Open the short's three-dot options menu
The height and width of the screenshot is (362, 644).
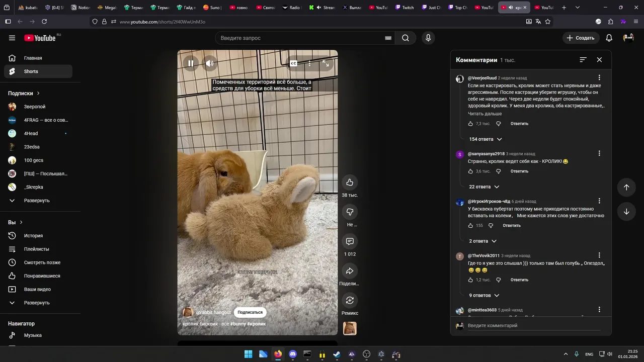click(x=309, y=63)
